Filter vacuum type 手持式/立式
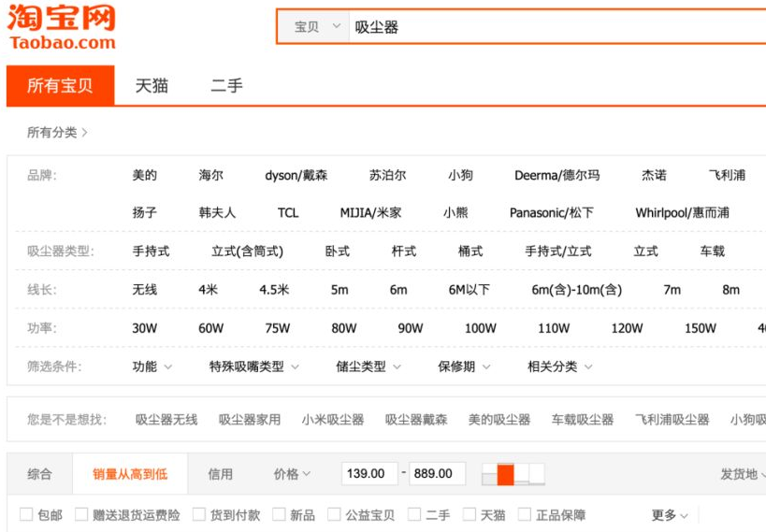The height and width of the screenshot is (532, 766). 558,252
